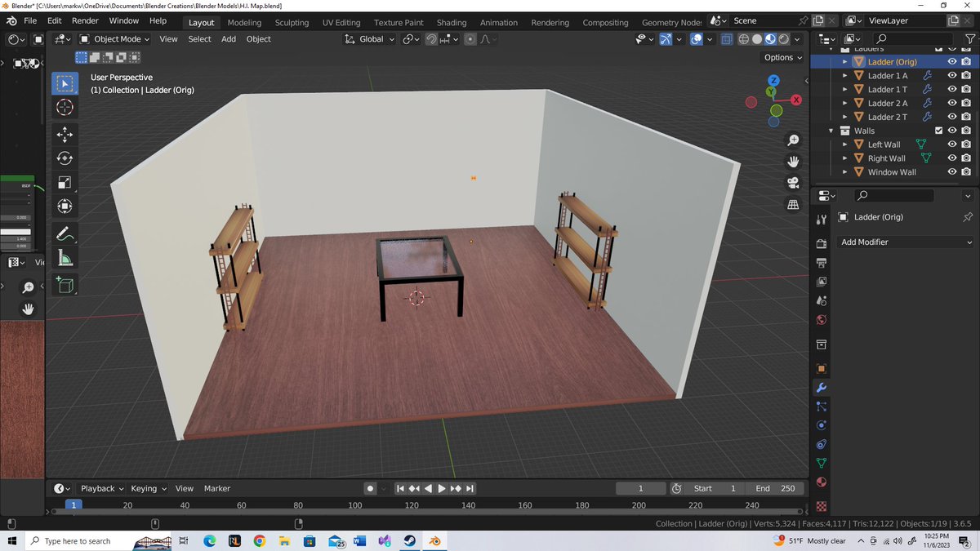Hide Ladder 1 A with its eye icon

pyautogui.click(x=952, y=76)
